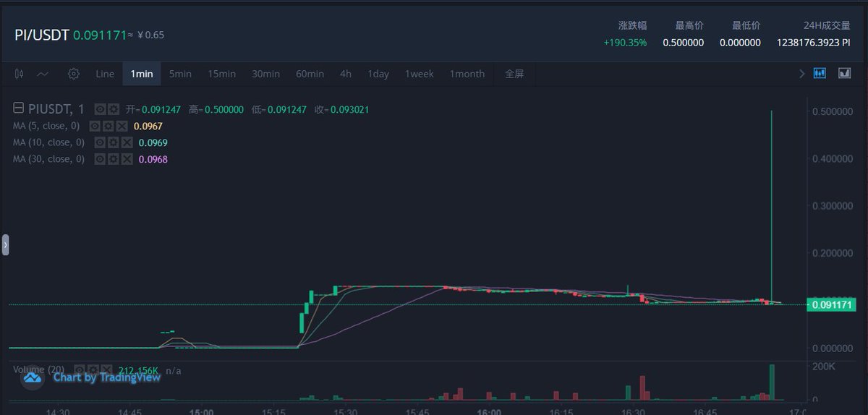Click the 16:00 time axis label
Viewport: 868px width, 415px height.
pos(490,412)
